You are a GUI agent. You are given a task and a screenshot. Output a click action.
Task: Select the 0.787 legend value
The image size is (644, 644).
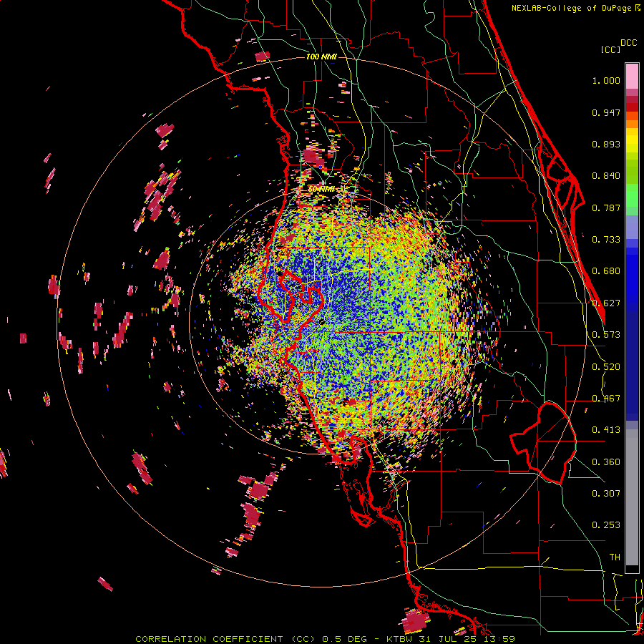click(x=606, y=208)
